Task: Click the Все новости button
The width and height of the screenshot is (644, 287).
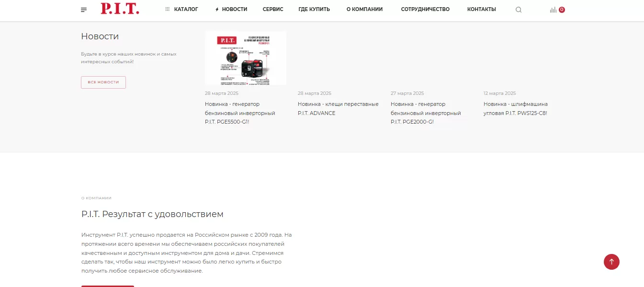Action: (x=103, y=82)
